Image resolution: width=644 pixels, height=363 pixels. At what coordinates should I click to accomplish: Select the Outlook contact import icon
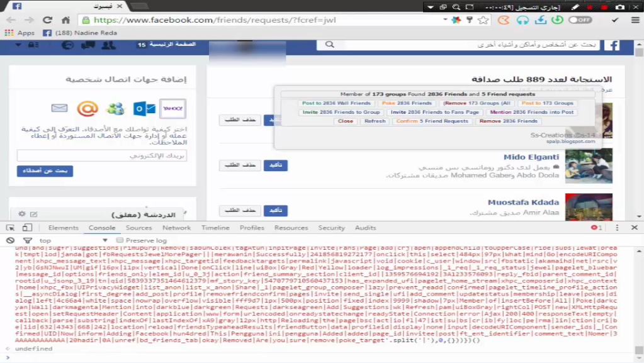[x=144, y=109]
